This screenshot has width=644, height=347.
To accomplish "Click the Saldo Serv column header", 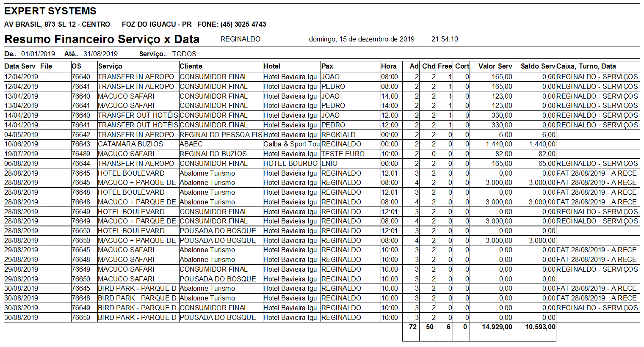I will pos(537,66).
